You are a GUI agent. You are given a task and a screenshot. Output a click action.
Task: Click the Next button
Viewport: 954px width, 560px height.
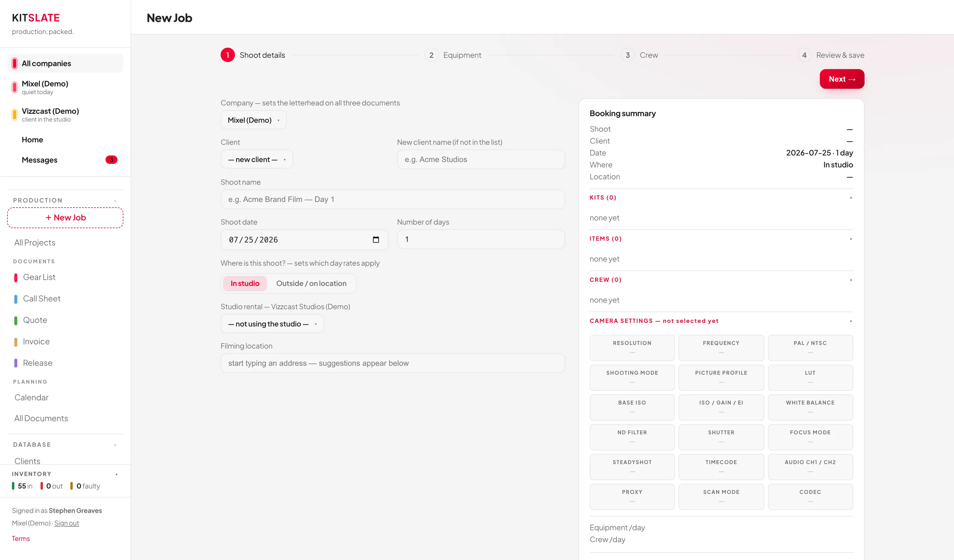pyautogui.click(x=842, y=79)
